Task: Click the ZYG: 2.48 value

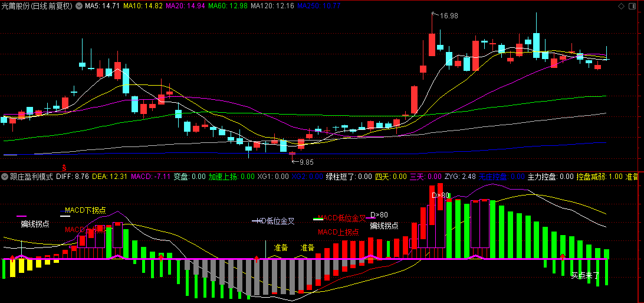Action: point(460,177)
